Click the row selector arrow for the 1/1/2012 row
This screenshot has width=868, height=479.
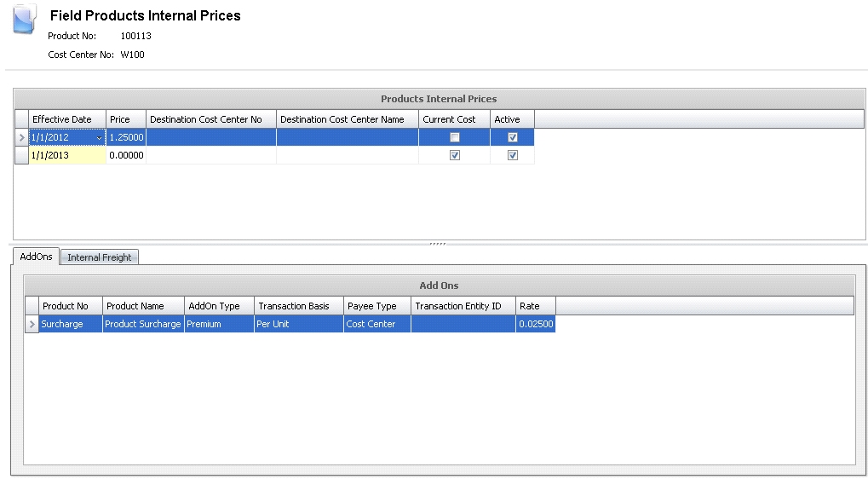(21, 137)
